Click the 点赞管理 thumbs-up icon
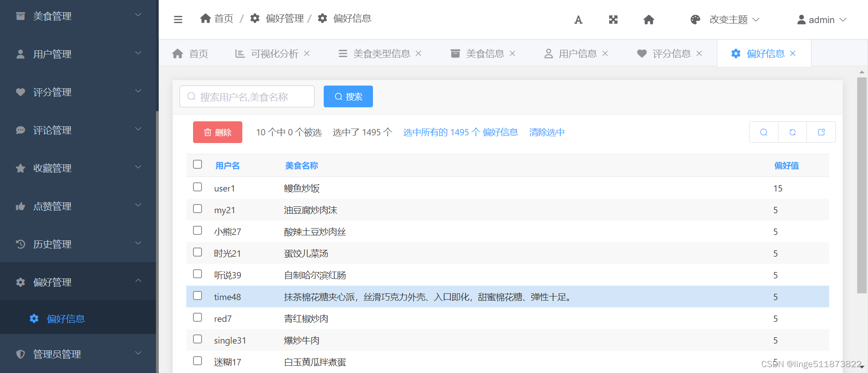This screenshot has height=373, width=868. tap(20, 206)
